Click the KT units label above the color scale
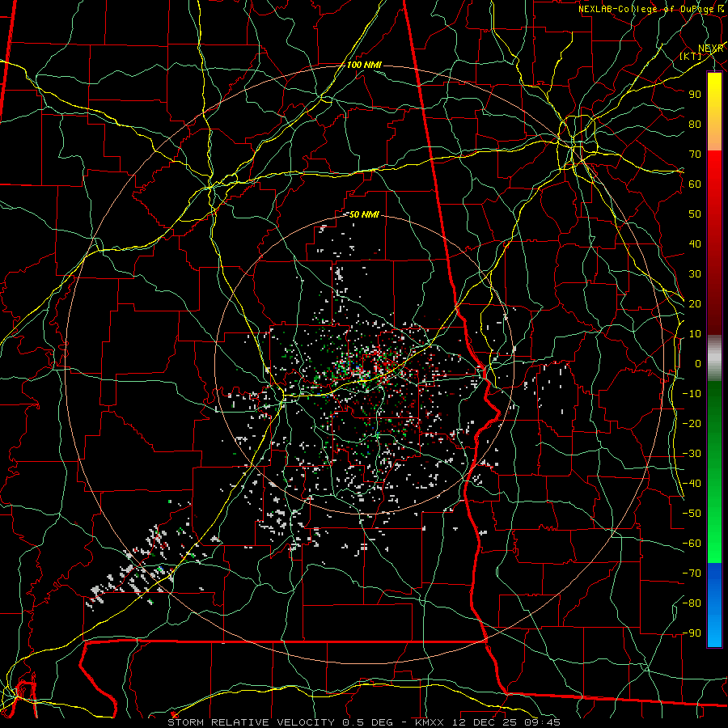728x728 pixels. [x=691, y=56]
